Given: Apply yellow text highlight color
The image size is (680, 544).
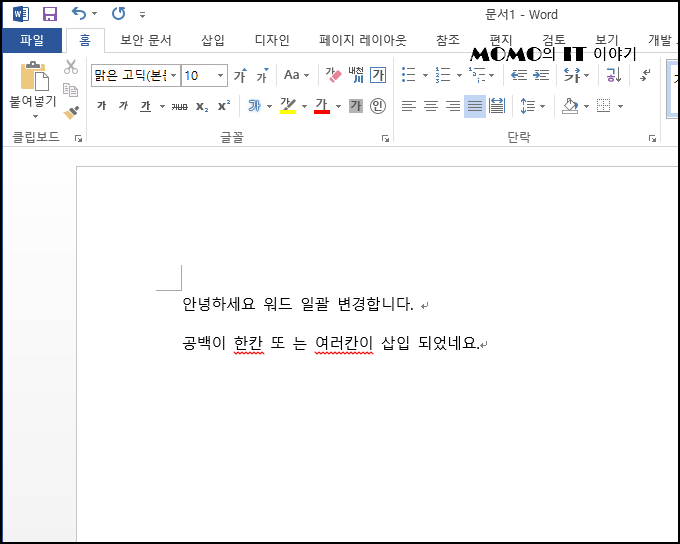Looking at the screenshot, I should pos(288,106).
